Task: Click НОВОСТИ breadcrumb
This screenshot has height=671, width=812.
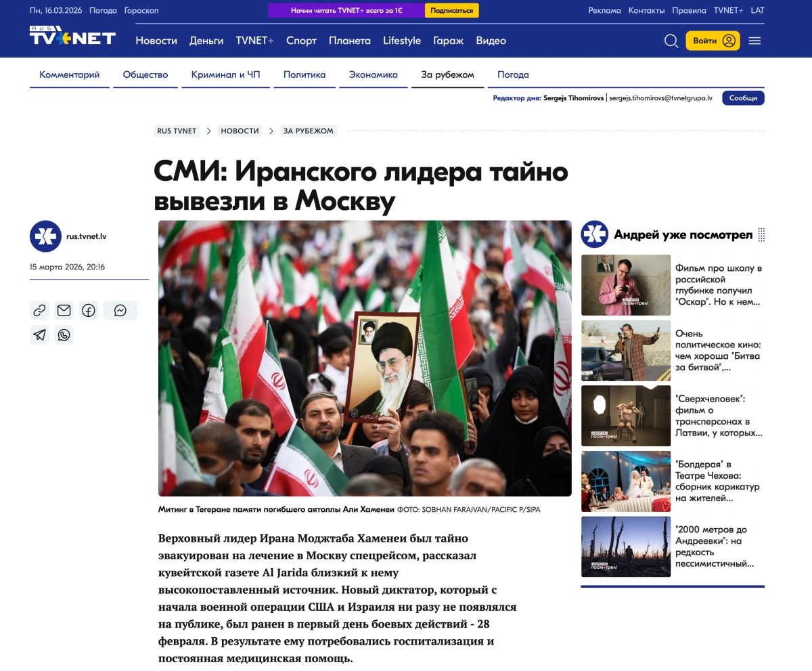Action: click(240, 131)
